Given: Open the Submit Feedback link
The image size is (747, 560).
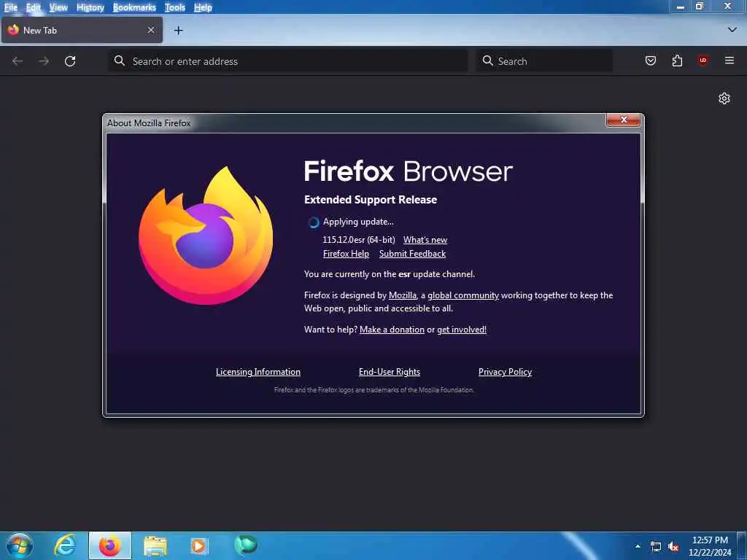Looking at the screenshot, I should [413, 254].
